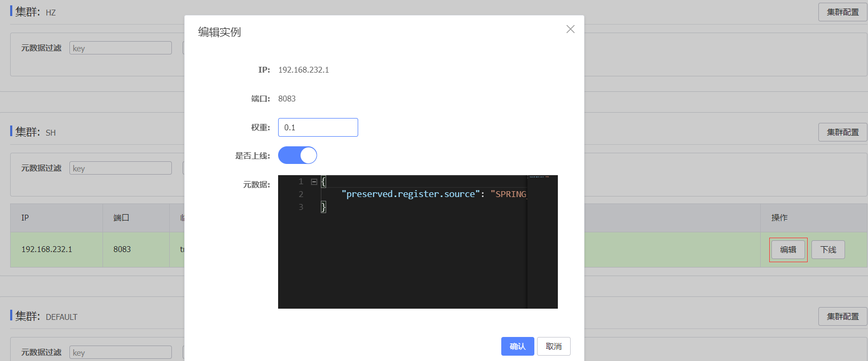
Task: Click the 下线 button for 192.168.232.1 row
Action: click(x=828, y=250)
